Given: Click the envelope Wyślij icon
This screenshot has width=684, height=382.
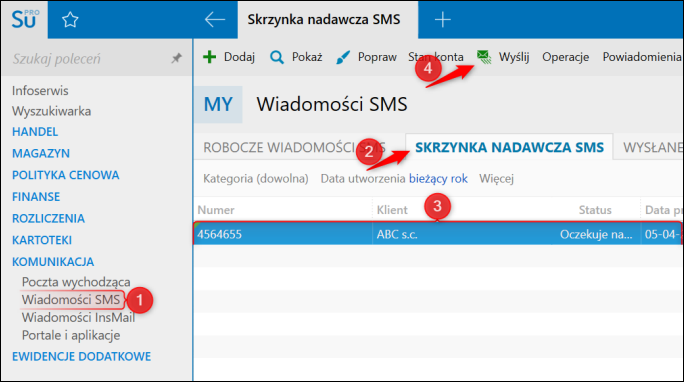Looking at the screenshot, I should [484, 57].
